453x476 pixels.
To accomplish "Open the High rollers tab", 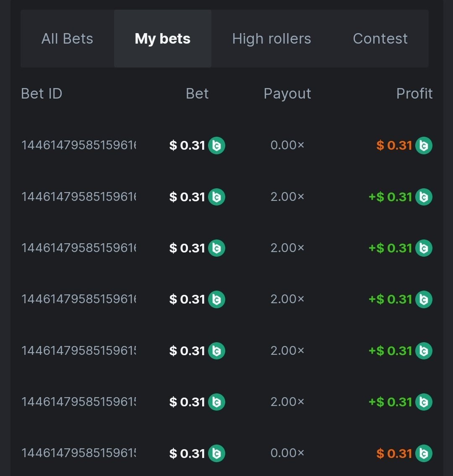I will point(271,39).
